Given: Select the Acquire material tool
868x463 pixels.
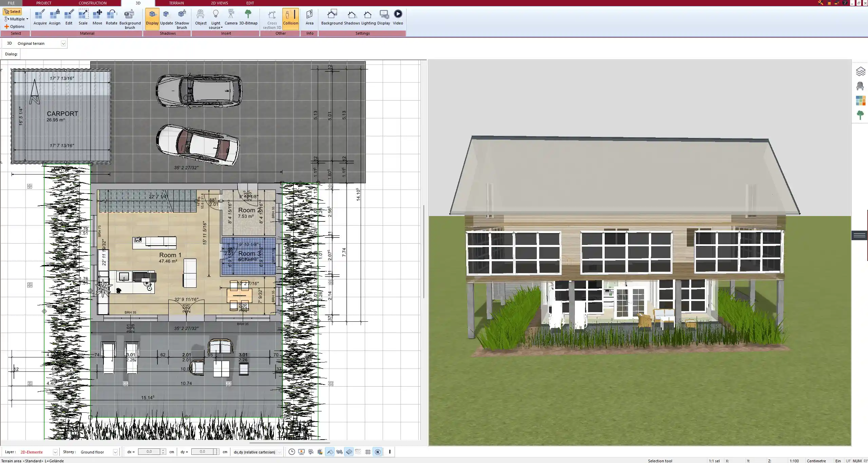Looking at the screenshot, I should [40, 16].
